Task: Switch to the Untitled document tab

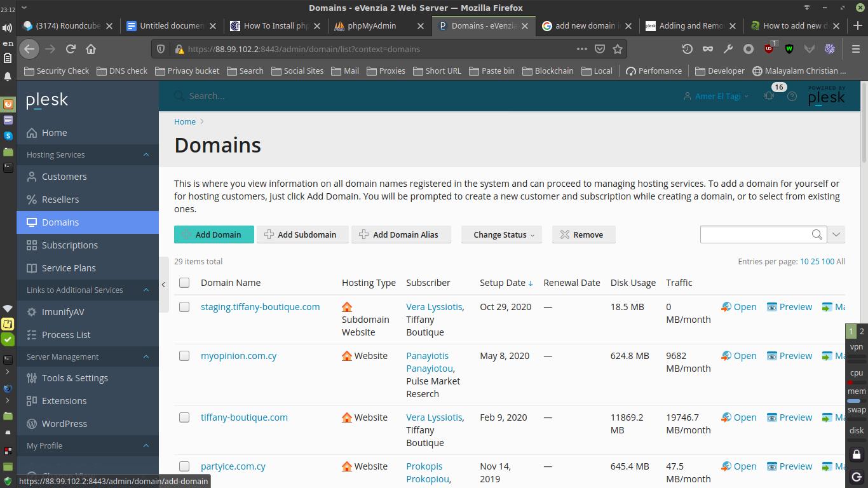Action: coord(172,26)
